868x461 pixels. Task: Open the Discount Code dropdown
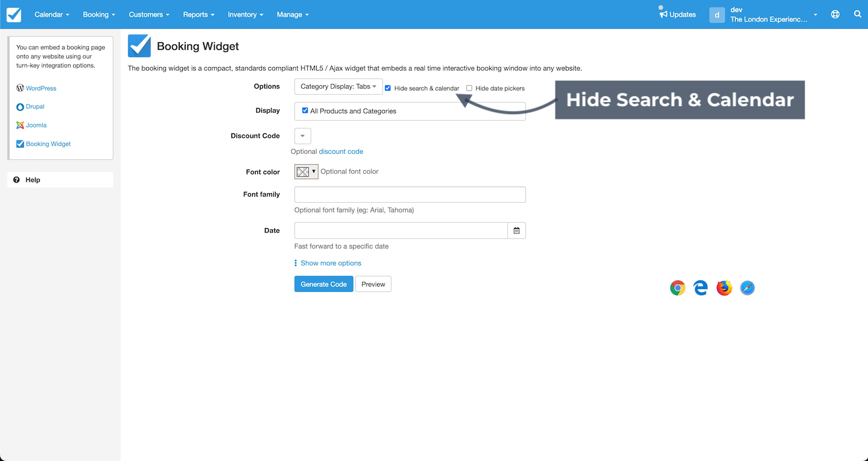click(x=303, y=136)
